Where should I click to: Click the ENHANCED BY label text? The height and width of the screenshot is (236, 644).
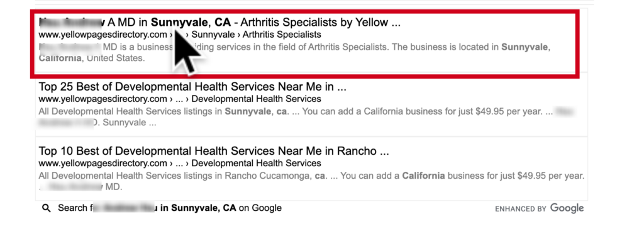[520, 210]
